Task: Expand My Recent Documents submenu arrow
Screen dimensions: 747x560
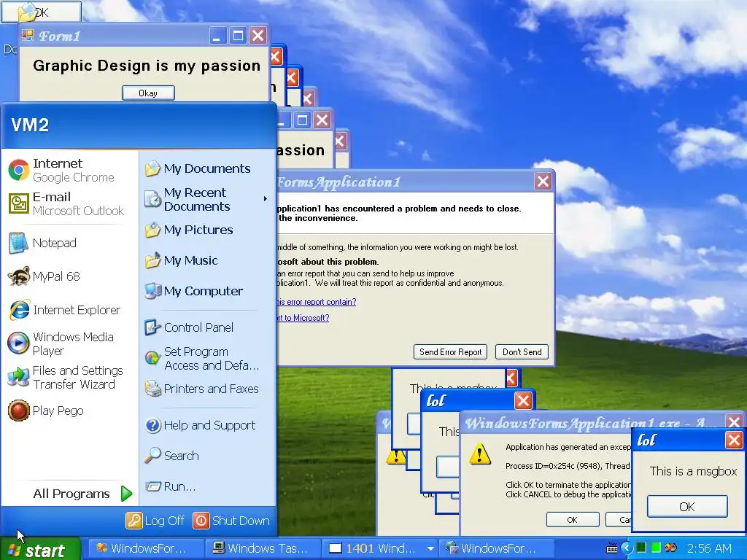Action: tap(266, 198)
